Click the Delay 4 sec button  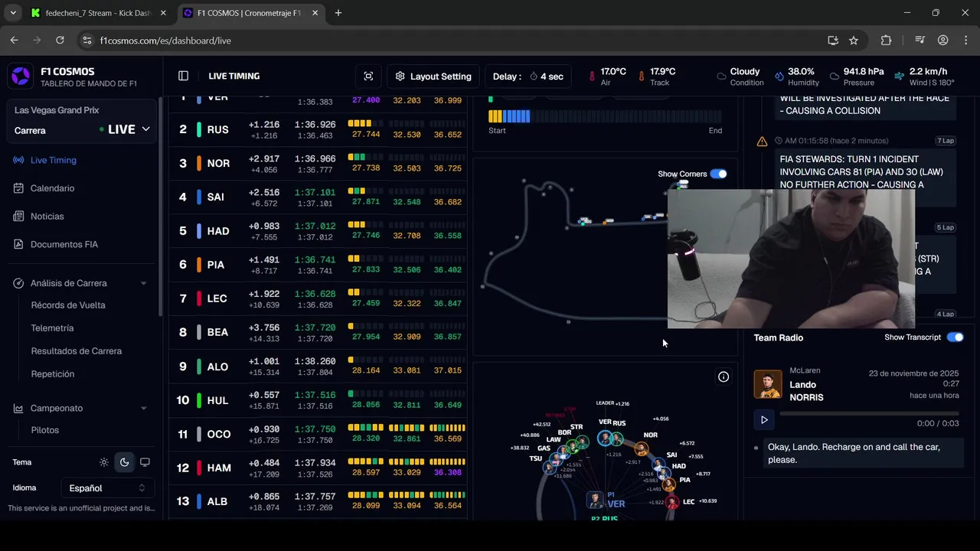click(x=528, y=76)
